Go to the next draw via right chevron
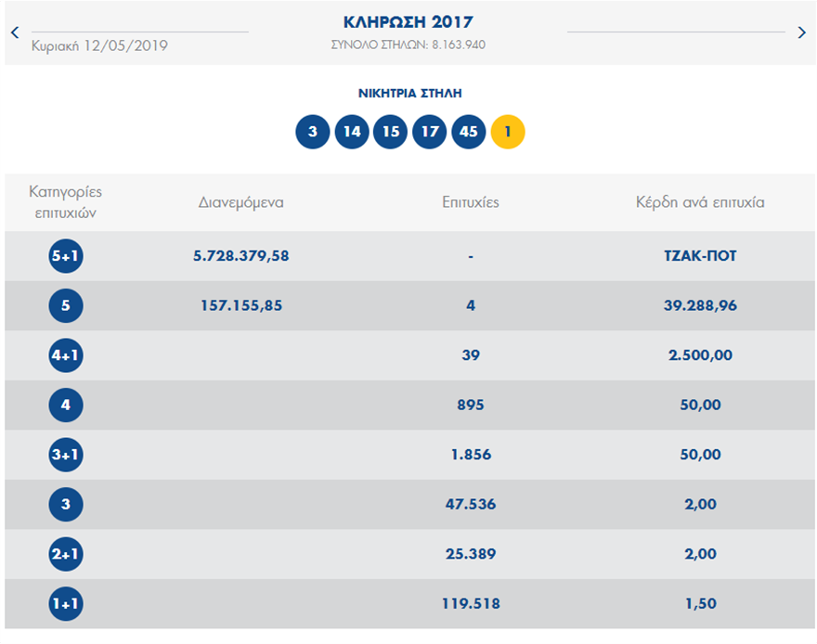The height and width of the screenshot is (644, 817). tap(802, 32)
